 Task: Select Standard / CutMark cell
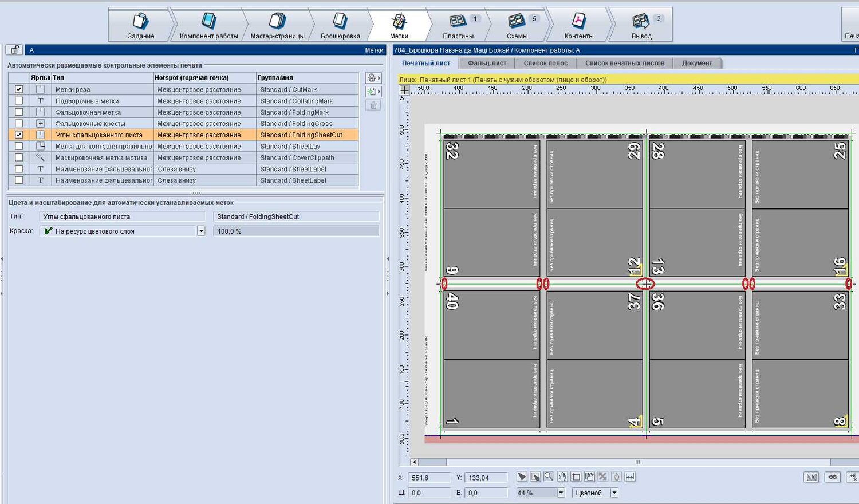pos(307,89)
